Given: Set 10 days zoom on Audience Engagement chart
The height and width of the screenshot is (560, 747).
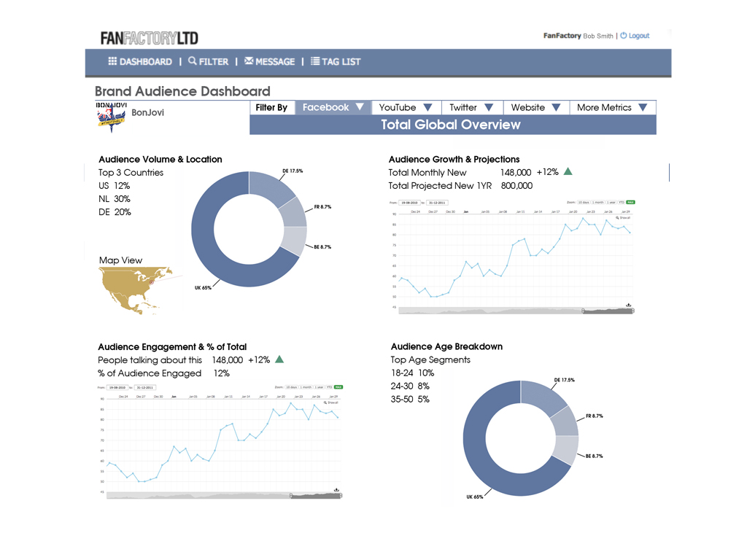Looking at the screenshot, I should point(292,387).
